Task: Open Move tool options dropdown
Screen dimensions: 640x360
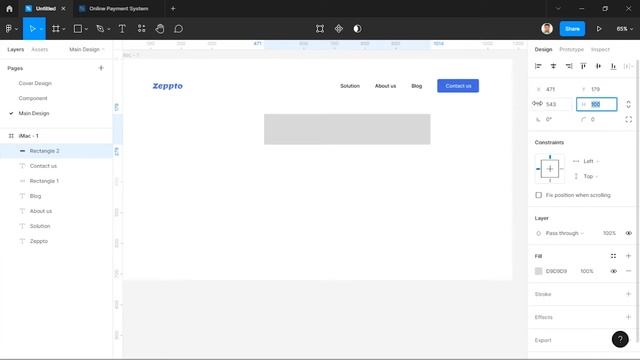Action: coord(41,29)
